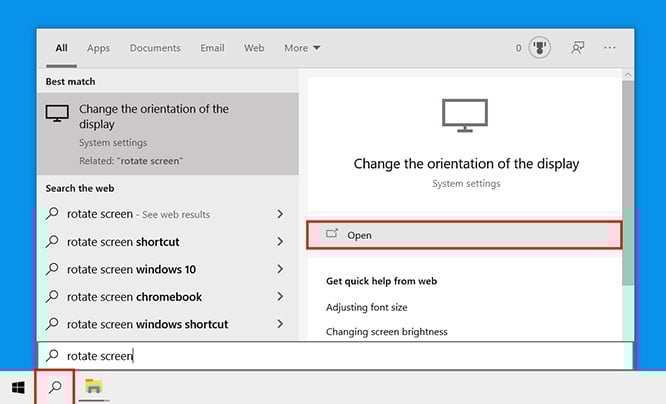Expand the 'rotate screen chromebook' suggestion arrow
Screen dimensions: 666x404
pos(280,297)
